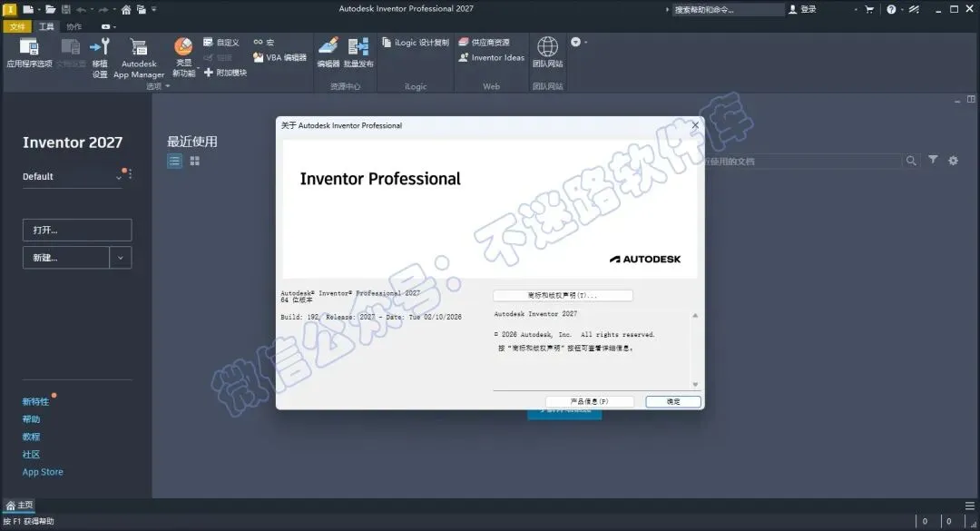Screen dimensions: 980x531
Task: Click 商标和版权声明 button in About dialog
Action: [x=563, y=295]
